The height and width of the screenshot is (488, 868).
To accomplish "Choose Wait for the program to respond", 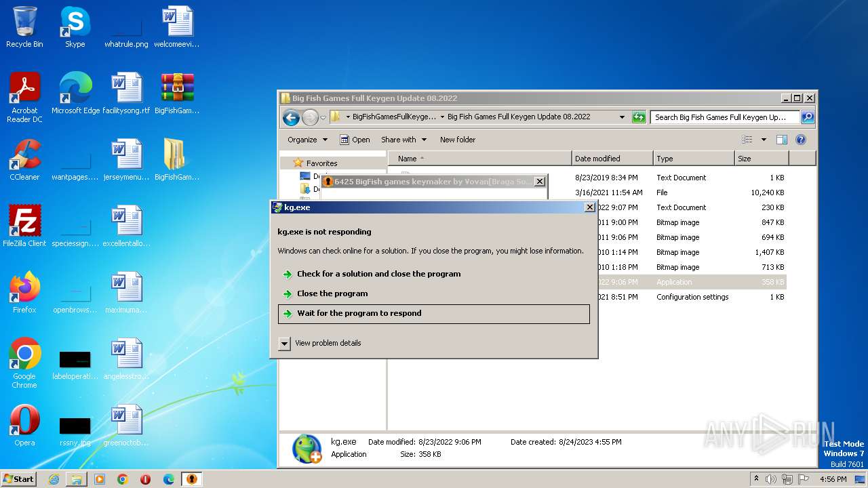I will [434, 314].
